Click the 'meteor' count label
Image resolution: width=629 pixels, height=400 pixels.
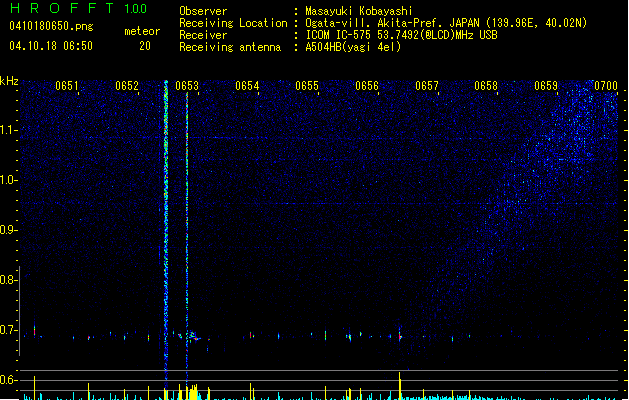(142, 31)
